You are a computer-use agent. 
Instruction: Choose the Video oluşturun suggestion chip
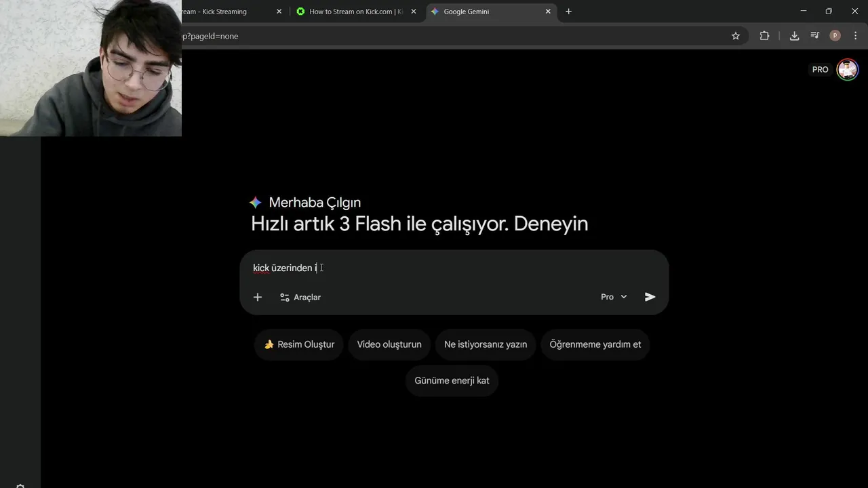pos(389,344)
